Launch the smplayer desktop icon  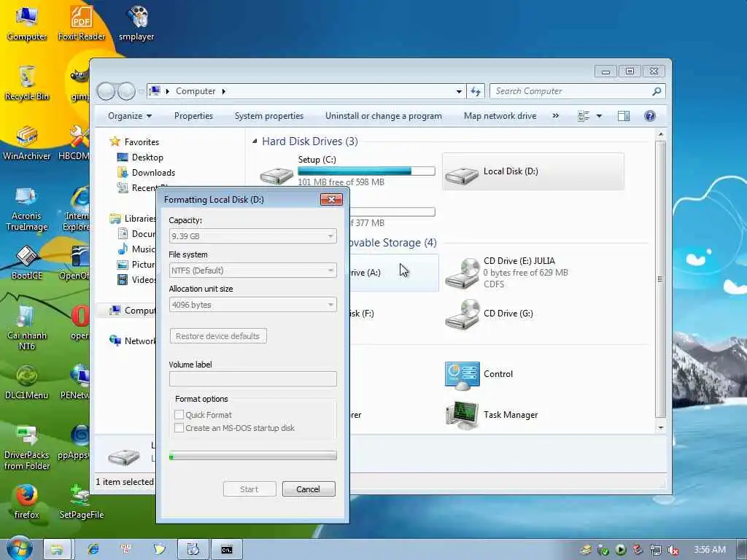136,23
